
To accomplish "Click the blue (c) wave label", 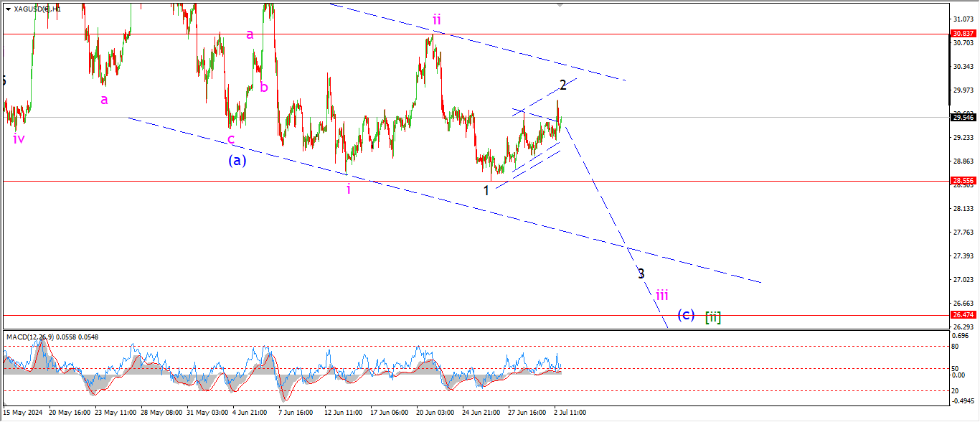I will (686, 314).
